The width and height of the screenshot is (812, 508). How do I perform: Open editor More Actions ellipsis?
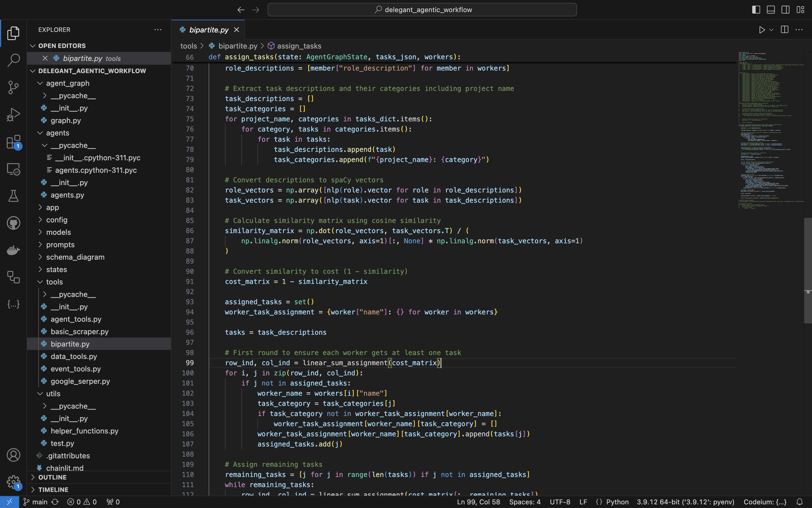point(799,30)
